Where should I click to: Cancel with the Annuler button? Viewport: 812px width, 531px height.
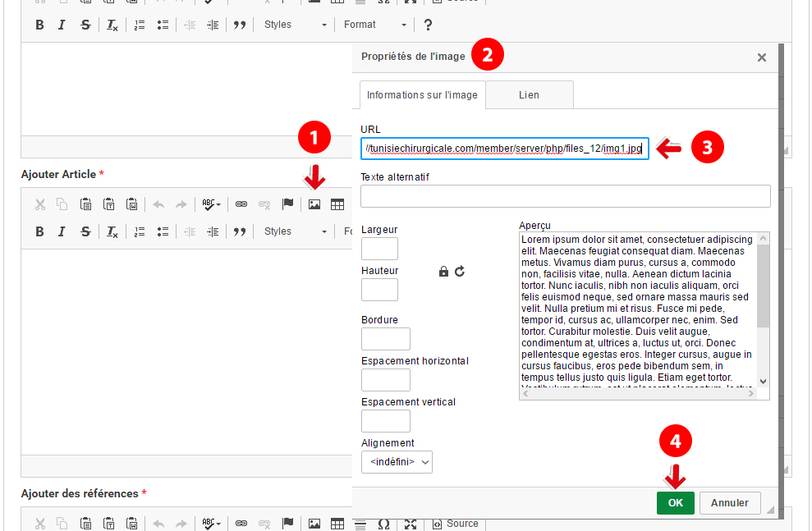(730, 503)
